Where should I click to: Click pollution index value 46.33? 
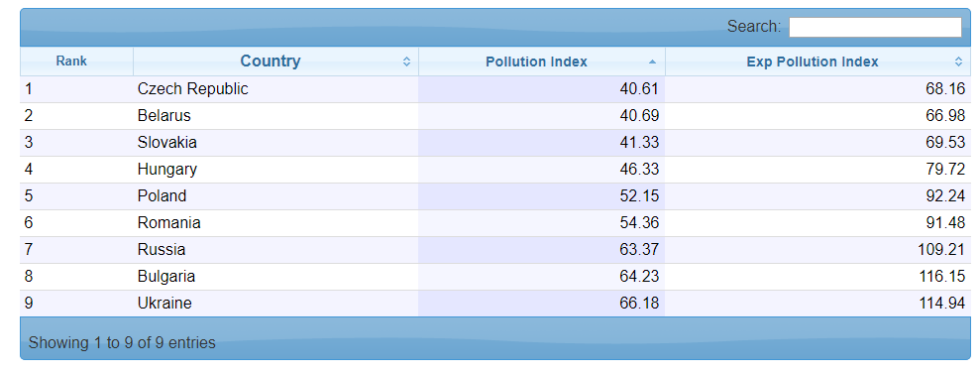[639, 170]
